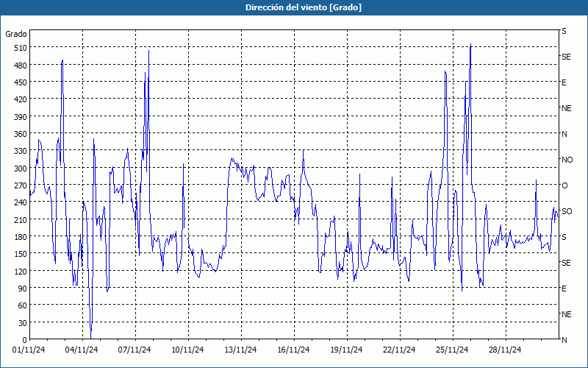Select the 240 value on the degree axis

(x=21, y=202)
